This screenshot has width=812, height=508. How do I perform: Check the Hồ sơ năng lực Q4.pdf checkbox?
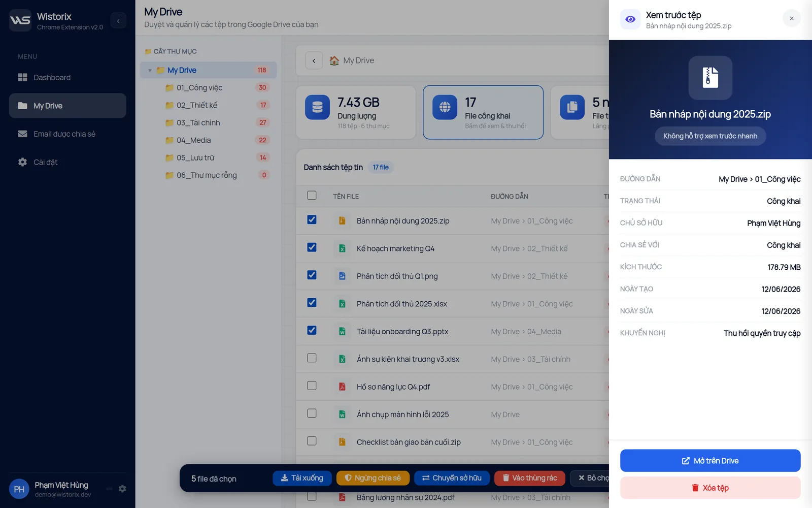point(312,386)
